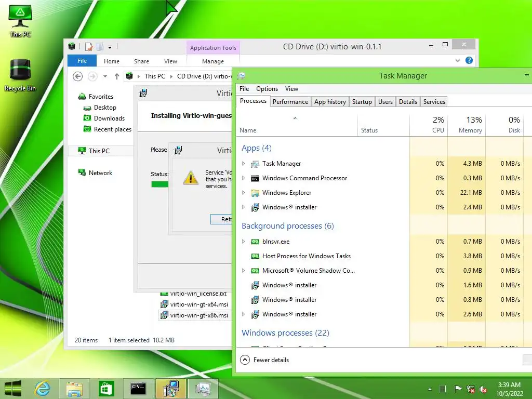
Task: Open Windows Store taskbar icon
Action: [x=106, y=389]
